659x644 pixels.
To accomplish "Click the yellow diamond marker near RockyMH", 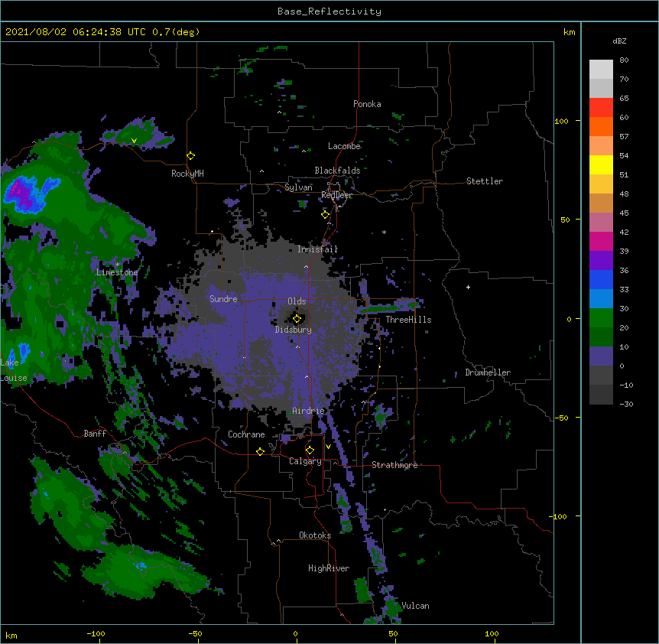I will pyautogui.click(x=190, y=156).
